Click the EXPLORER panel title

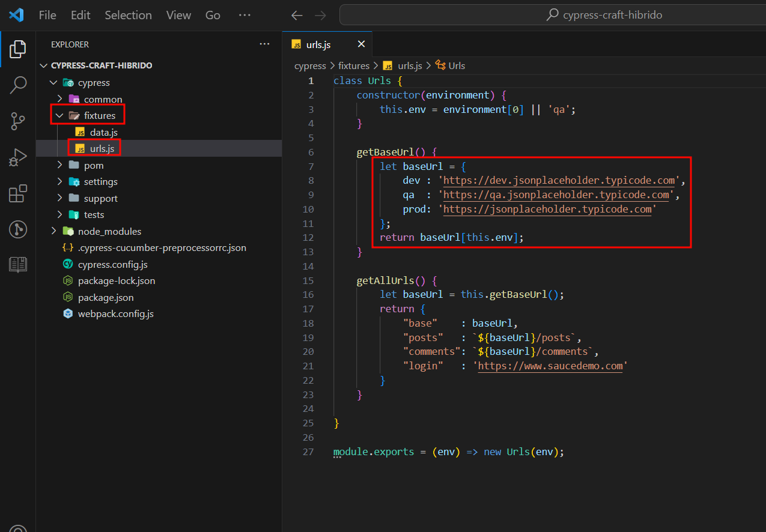(70, 44)
